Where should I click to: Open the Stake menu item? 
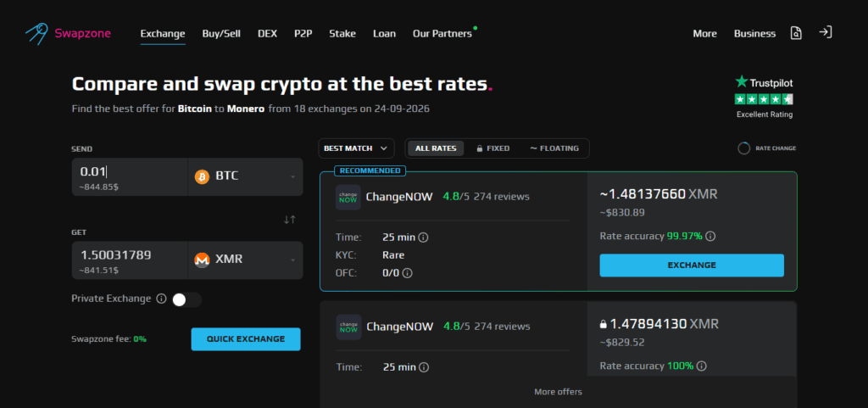tap(342, 34)
